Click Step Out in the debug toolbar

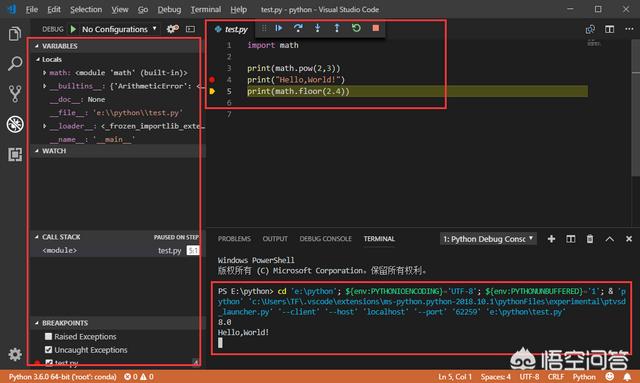pos(337,28)
